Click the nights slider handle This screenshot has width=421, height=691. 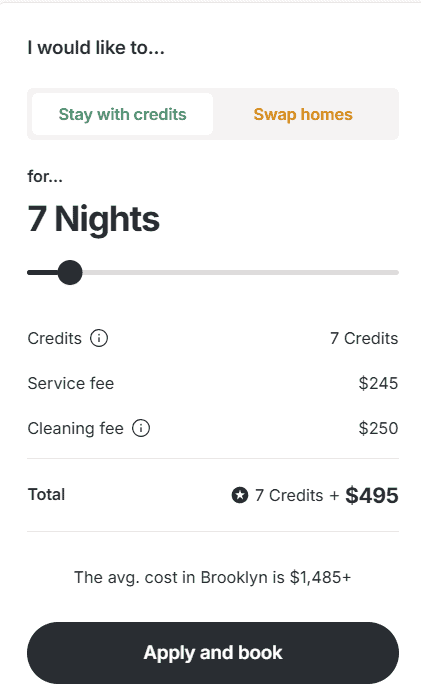click(70, 272)
